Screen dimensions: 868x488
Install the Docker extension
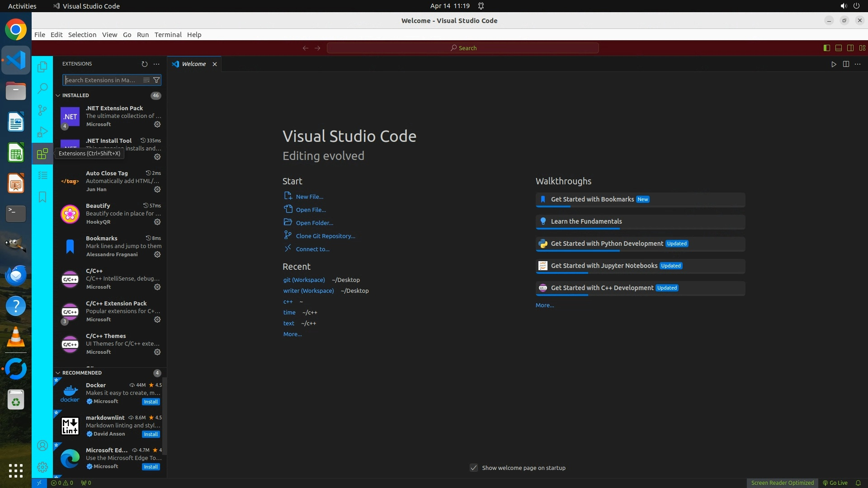click(151, 402)
